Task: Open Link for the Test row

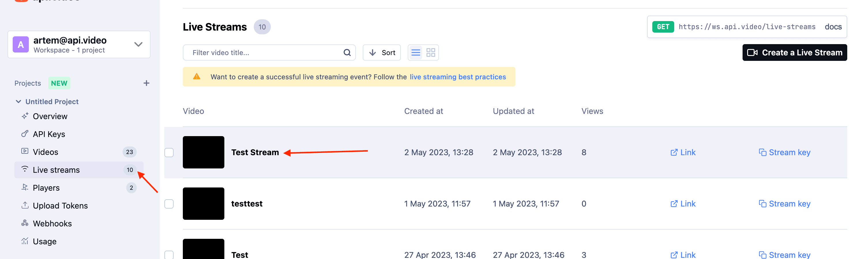Action: [683, 255]
